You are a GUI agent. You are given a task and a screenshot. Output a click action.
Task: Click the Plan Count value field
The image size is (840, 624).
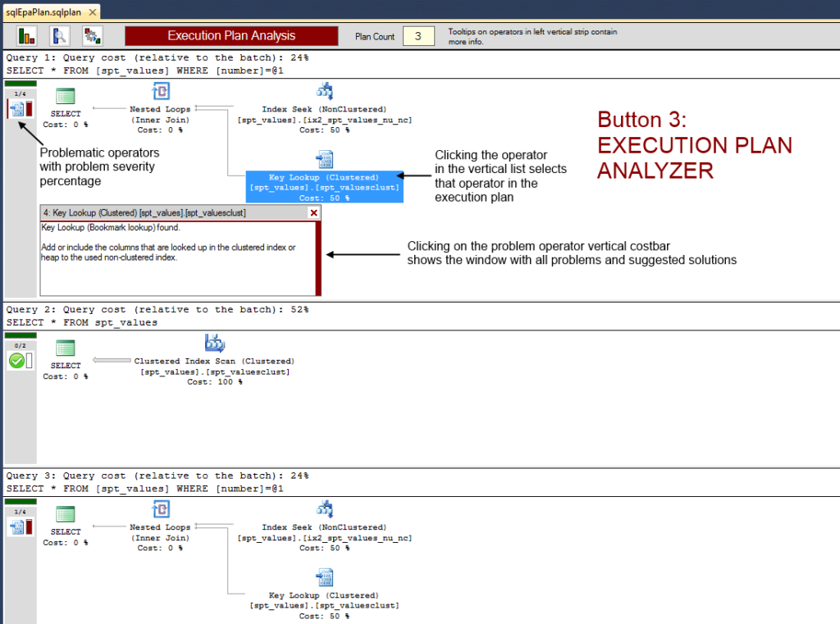(x=418, y=36)
